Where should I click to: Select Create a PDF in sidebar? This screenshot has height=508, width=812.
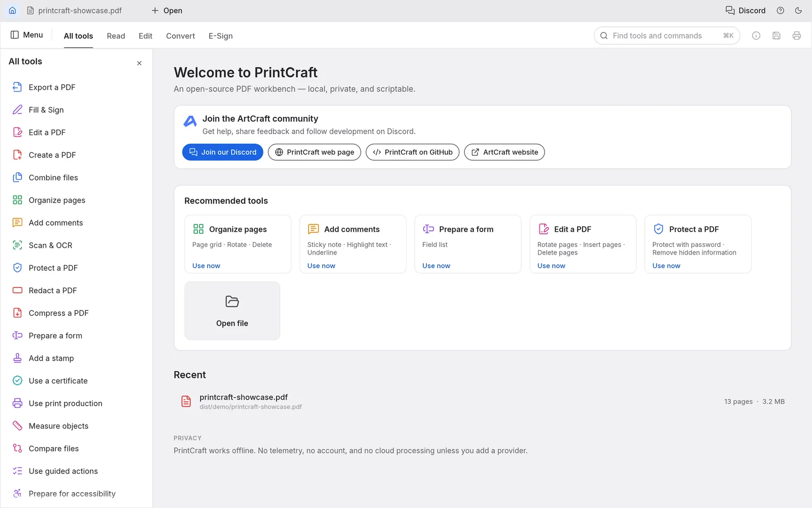pos(76,155)
